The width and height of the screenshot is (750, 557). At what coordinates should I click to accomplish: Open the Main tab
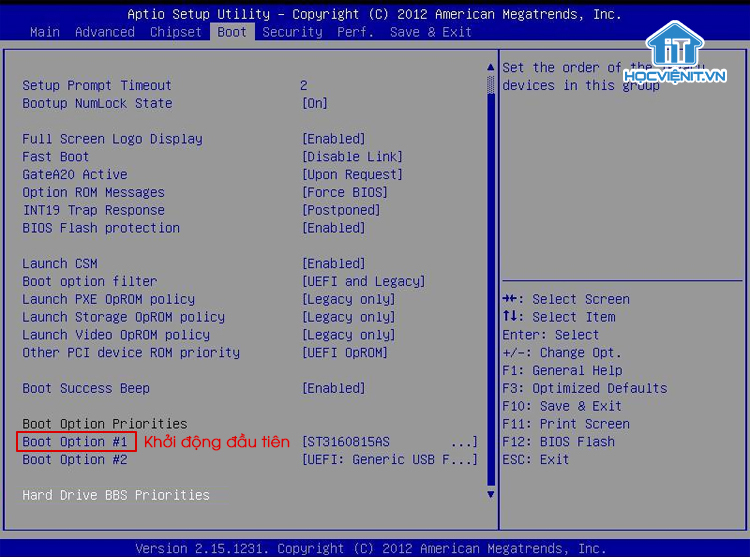[45, 32]
